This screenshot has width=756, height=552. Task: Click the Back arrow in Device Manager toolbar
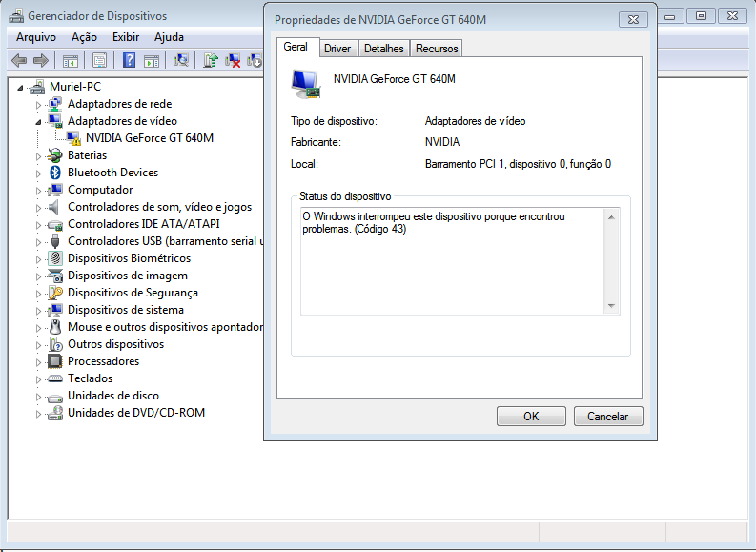[x=19, y=60]
